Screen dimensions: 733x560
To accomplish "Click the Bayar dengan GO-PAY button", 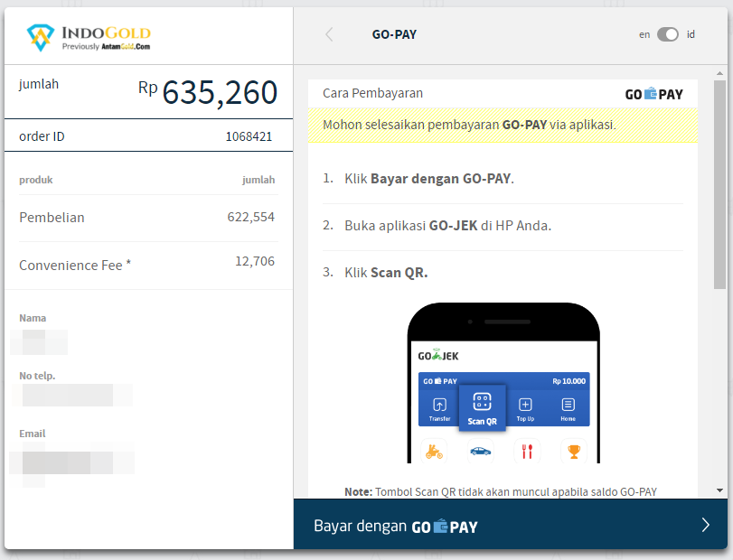I will point(510,524).
